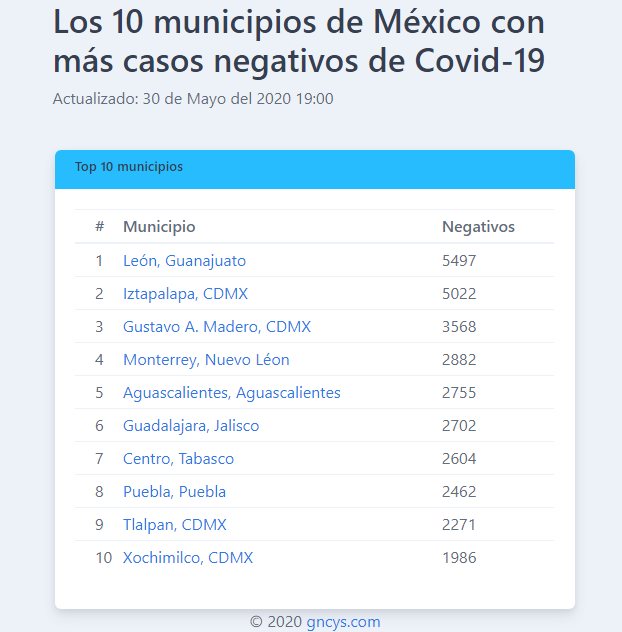The width and height of the screenshot is (622, 632).
Task: Select the value 5497 for León
Action: (x=459, y=261)
